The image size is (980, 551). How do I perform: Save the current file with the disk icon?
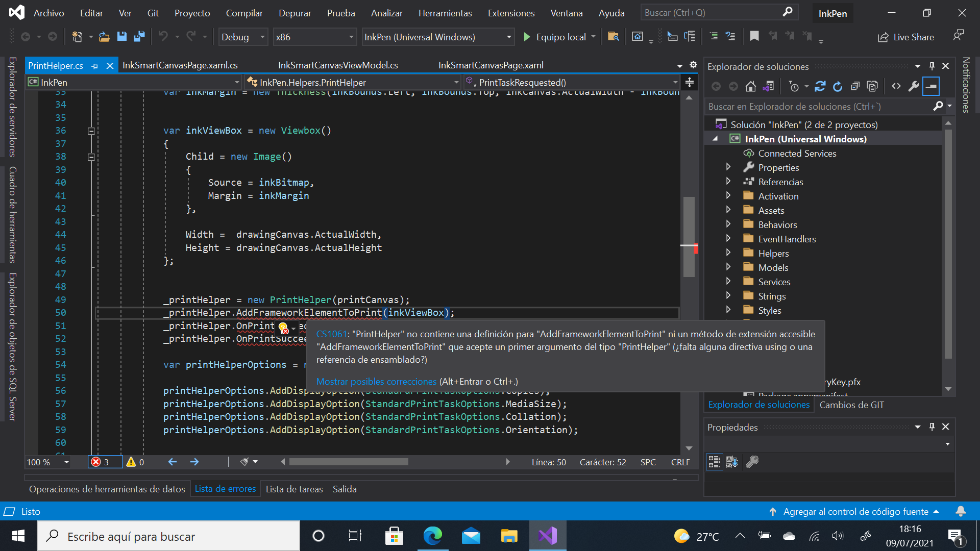[x=121, y=36]
